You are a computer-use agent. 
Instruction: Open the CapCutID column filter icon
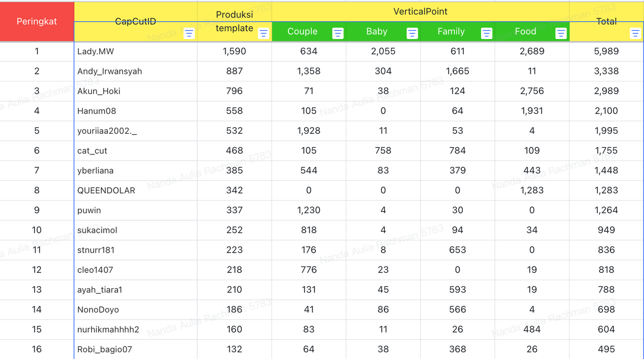point(189,33)
